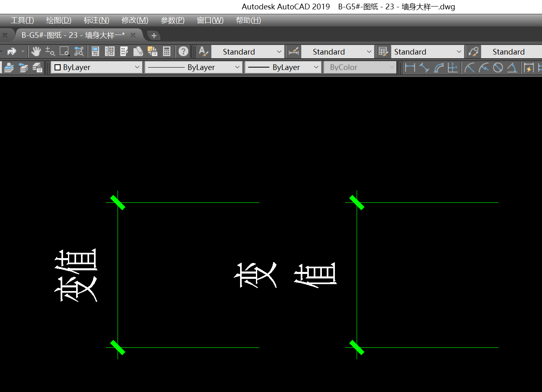Click the Redo arrow icon
The image size is (542, 392).
[x=12, y=51]
